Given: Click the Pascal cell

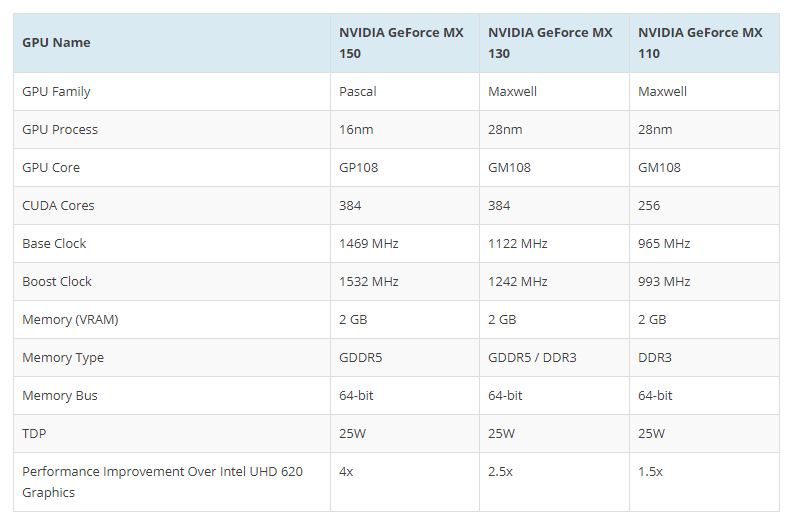Looking at the screenshot, I should pyautogui.click(x=358, y=91).
